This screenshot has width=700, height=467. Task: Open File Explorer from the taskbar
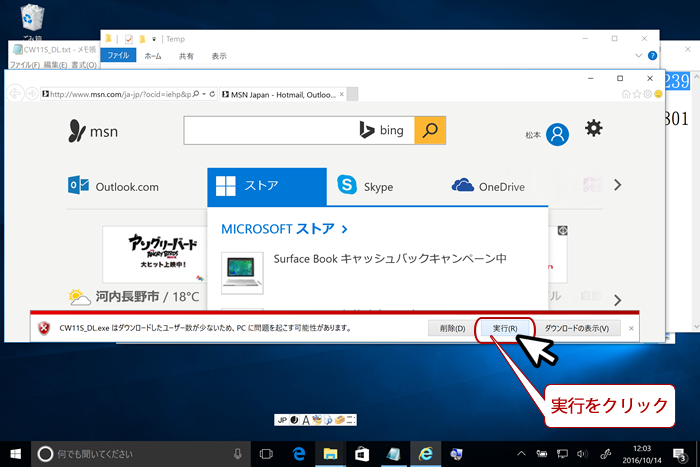click(x=330, y=454)
